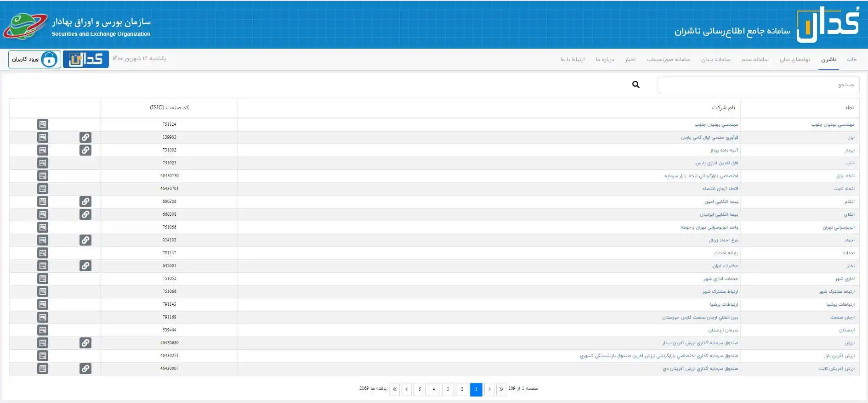Click the large Codal logo in the header
The width and height of the screenshot is (868, 403).
(x=828, y=25)
